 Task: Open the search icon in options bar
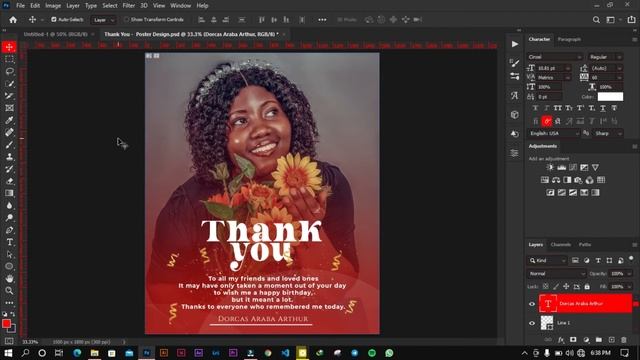pyautogui.click(x=596, y=20)
